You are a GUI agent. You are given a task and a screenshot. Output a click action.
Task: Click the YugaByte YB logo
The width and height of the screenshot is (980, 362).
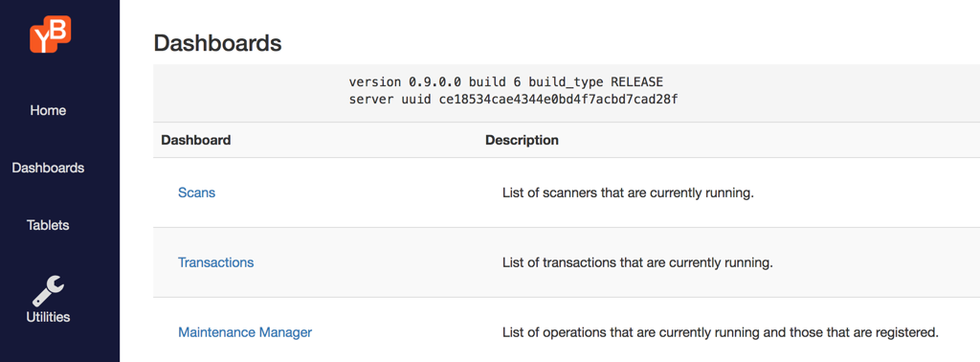(50, 34)
